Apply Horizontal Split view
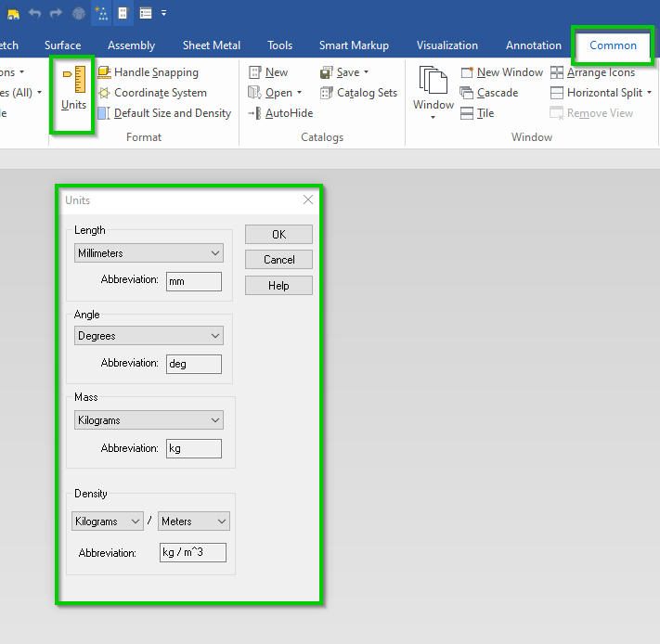Screen dimensions: 660x644 pos(597,93)
